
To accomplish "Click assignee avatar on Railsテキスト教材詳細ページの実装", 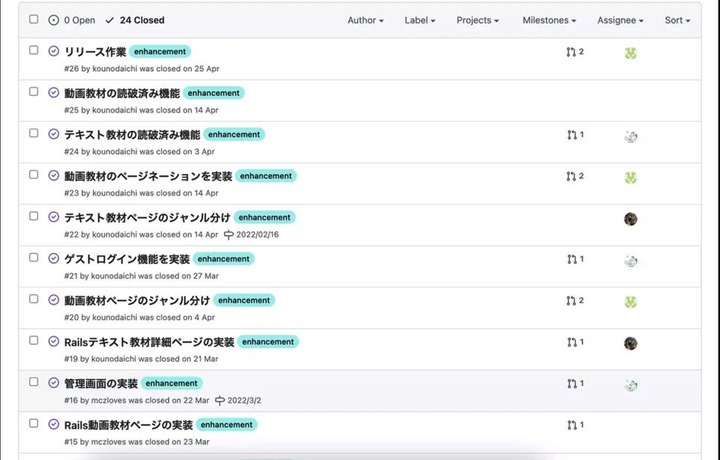I will [x=631, y=343].
